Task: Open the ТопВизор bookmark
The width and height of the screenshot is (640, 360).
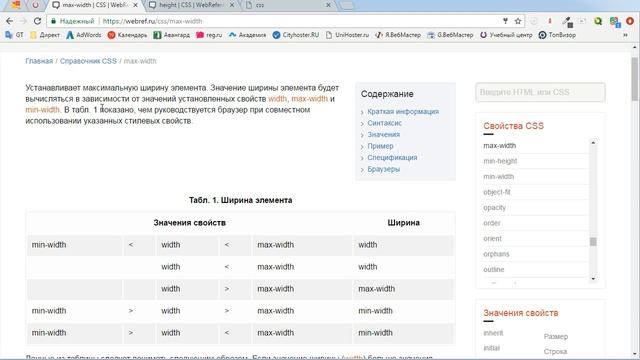Action: [557, 35]
